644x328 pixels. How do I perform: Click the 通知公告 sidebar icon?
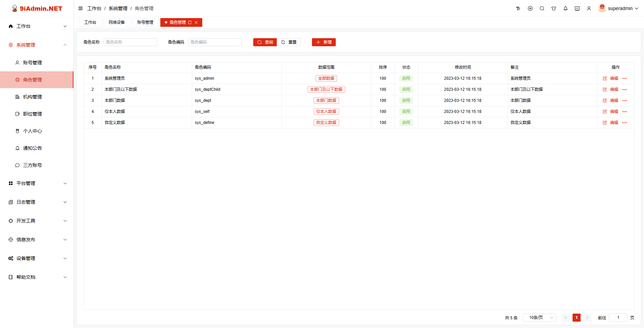[17, 148]
